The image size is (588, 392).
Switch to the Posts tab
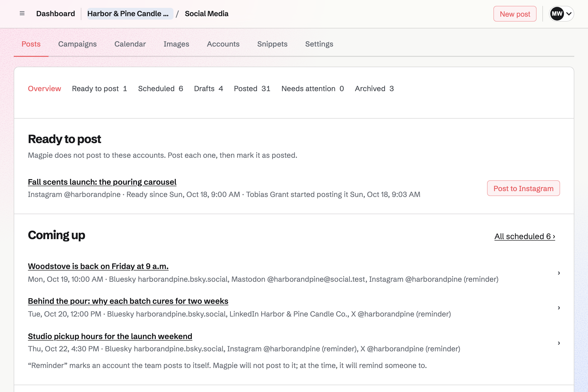coord(31,44)
